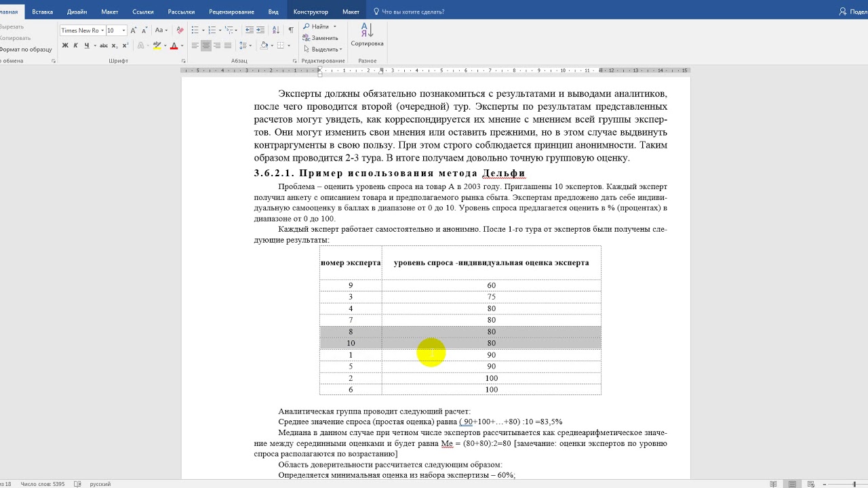The image size is (868, 488).
Task: Open change case (Aa) dropdown
Action: (x=161, y=30)
